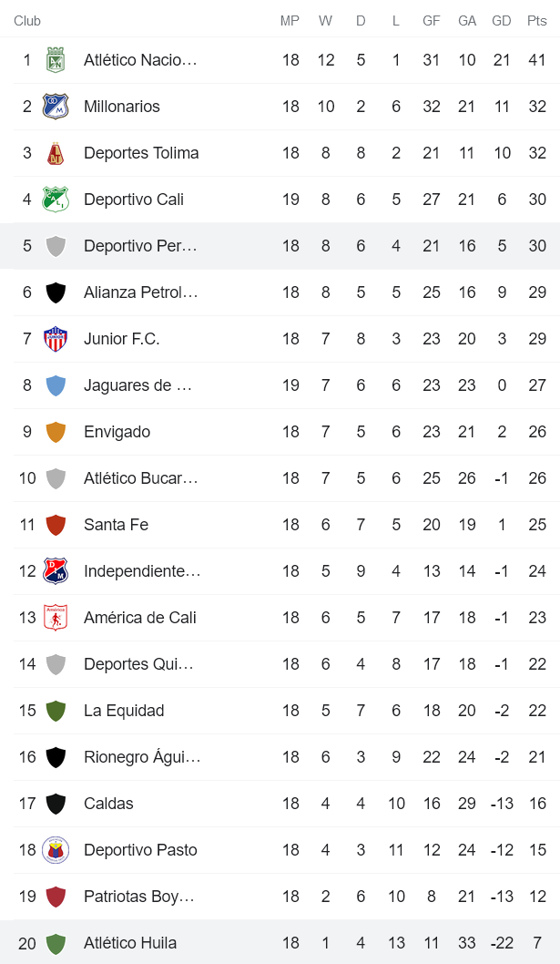The height and width of the screenshot is (964, 560).
Task: Sort the table by GD column
Action: click(502, 20)
